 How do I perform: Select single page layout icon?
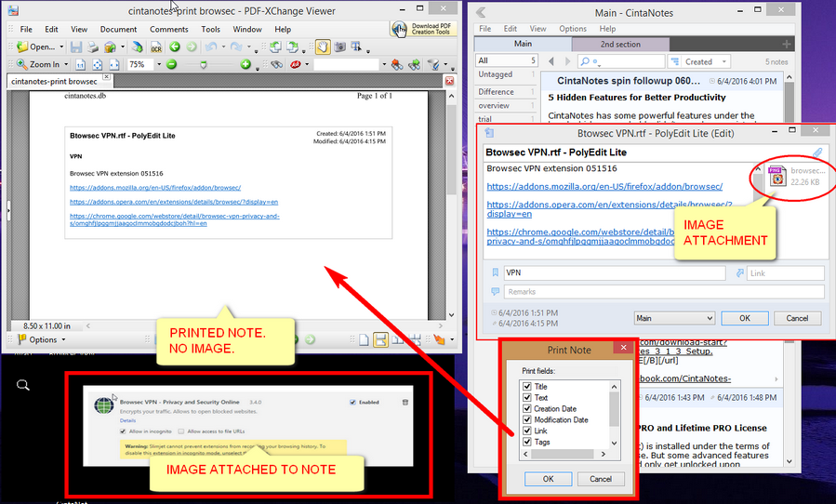pyautogui.click(x=364, y=339)
